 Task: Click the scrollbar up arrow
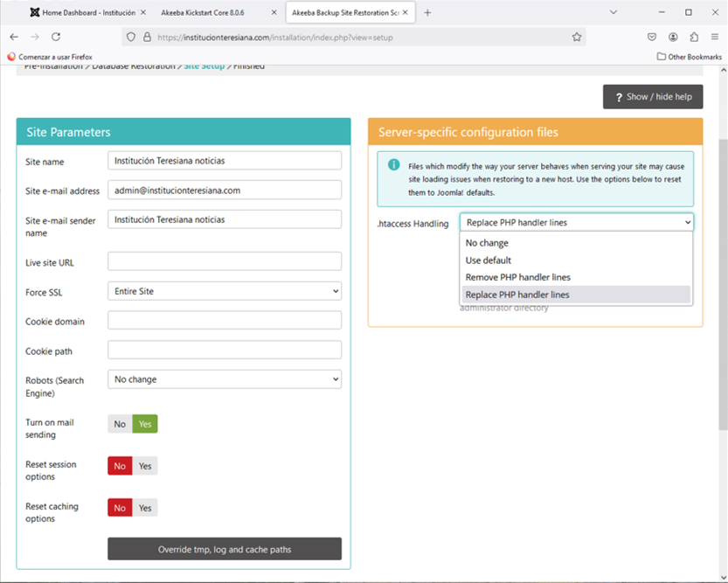[723, 70]
